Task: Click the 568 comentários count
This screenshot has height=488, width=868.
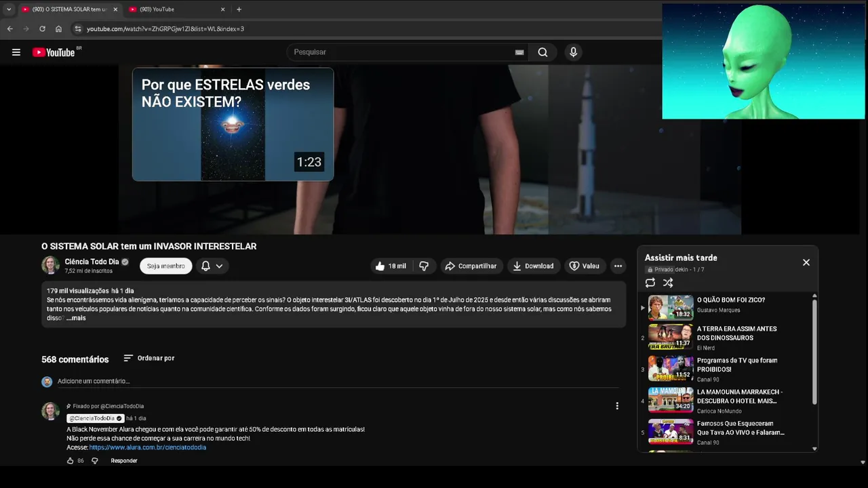Action: (x=75, y=359)
